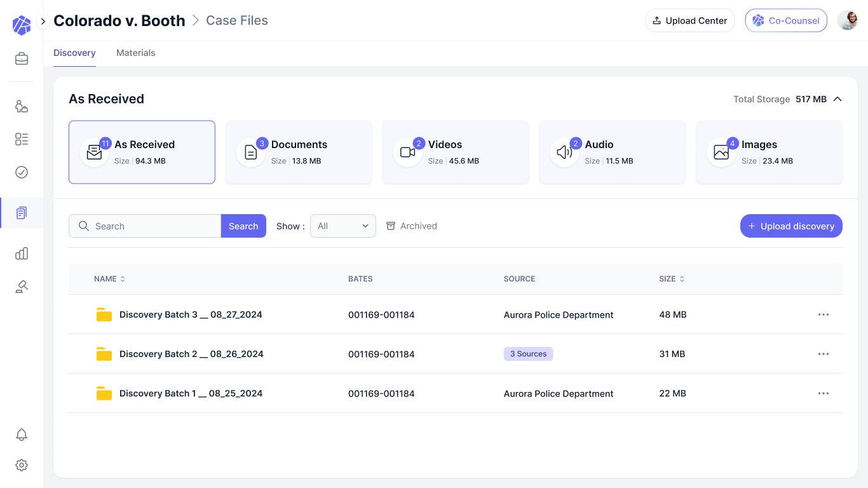Viewport: 868px width, 488px height.
Task: Open the briefcase cases icon in sidebar
Action: (22, 59)
